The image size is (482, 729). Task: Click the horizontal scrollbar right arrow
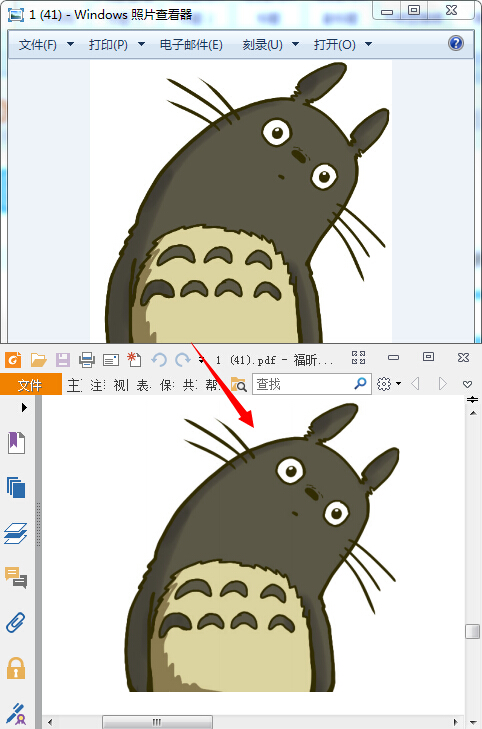coord(456,722)
